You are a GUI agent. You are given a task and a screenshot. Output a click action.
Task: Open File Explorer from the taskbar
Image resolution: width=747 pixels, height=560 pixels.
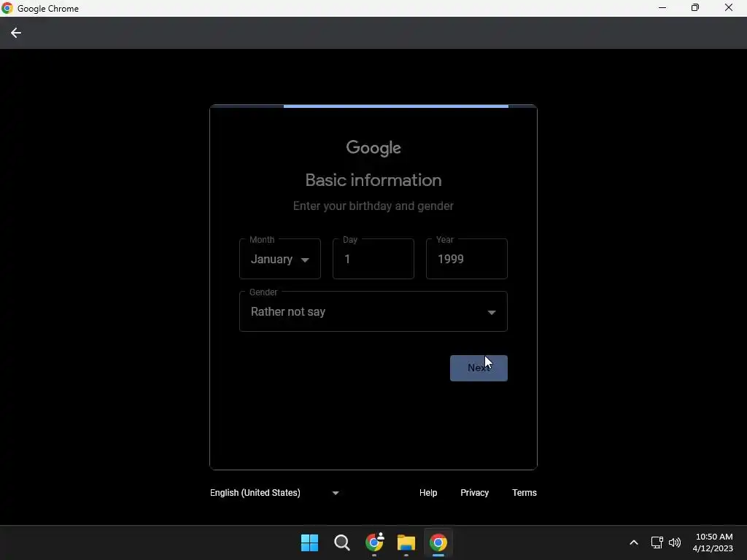tap(406, 542)
